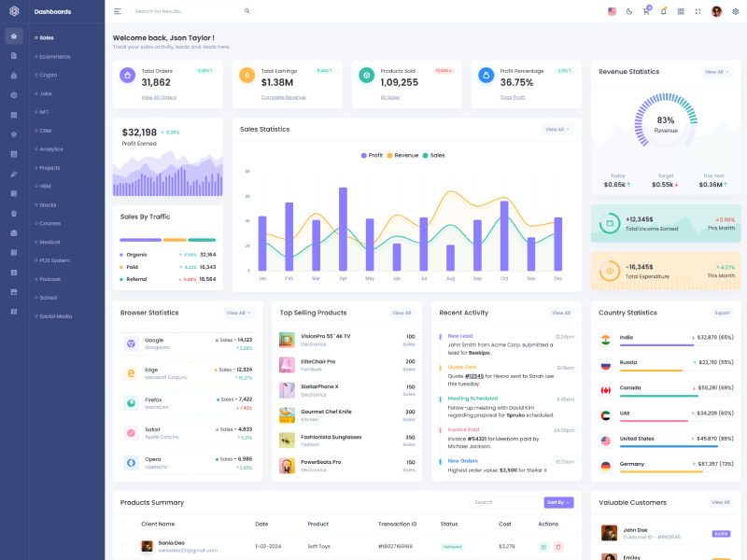Click the Search for Results input field
Screen dimensions: 747x560
pos(187,11)
